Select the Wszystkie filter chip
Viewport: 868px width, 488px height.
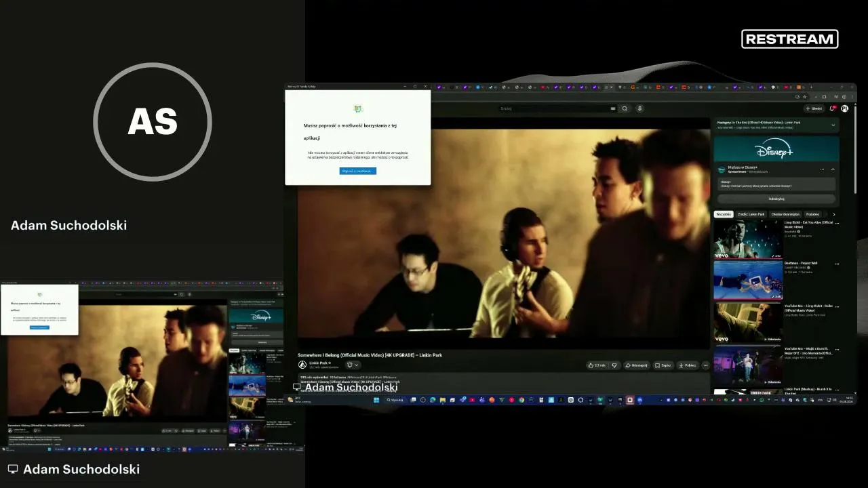724,214
